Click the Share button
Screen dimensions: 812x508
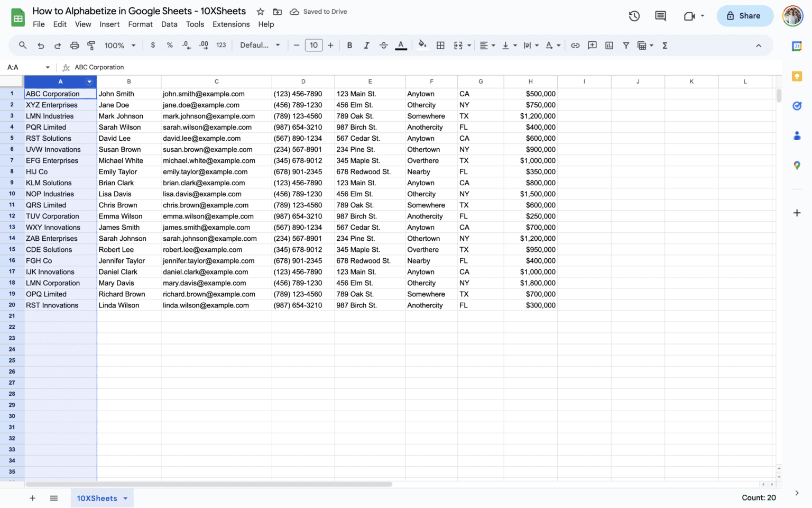point(745,16)
